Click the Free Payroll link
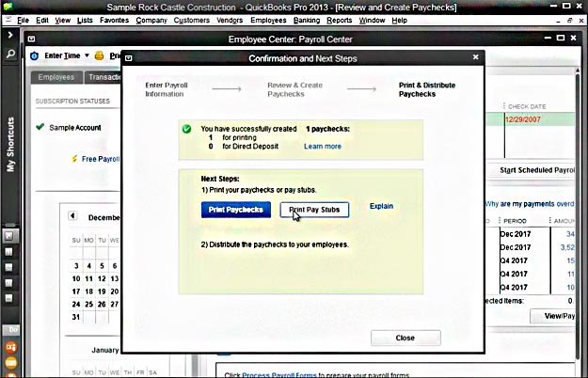 (x=101, y=159)
